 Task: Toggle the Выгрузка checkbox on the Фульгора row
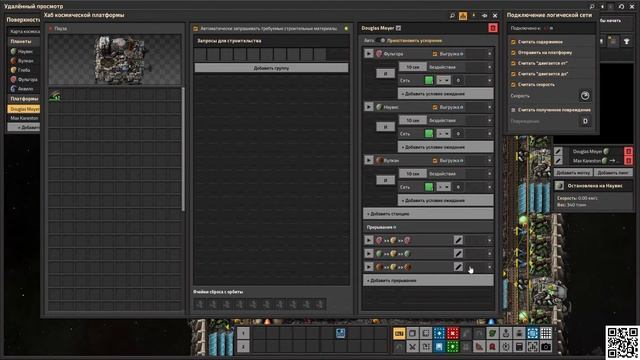(x=435, y=53)
